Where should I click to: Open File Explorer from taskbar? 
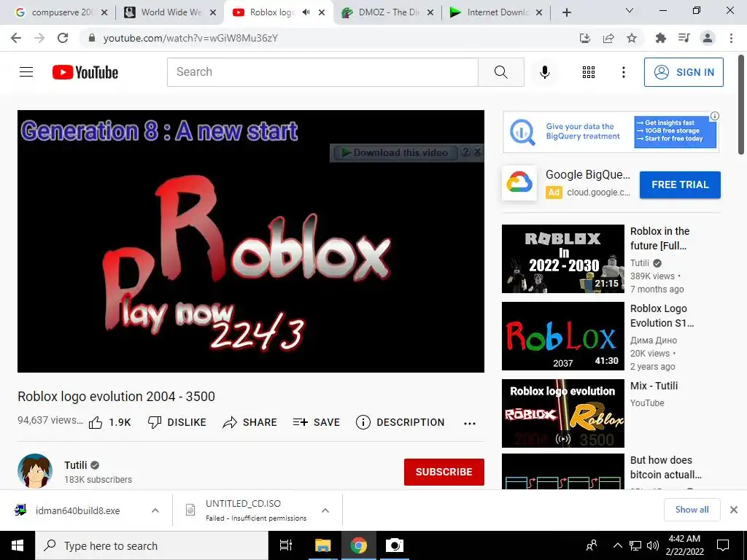point(322,545)
